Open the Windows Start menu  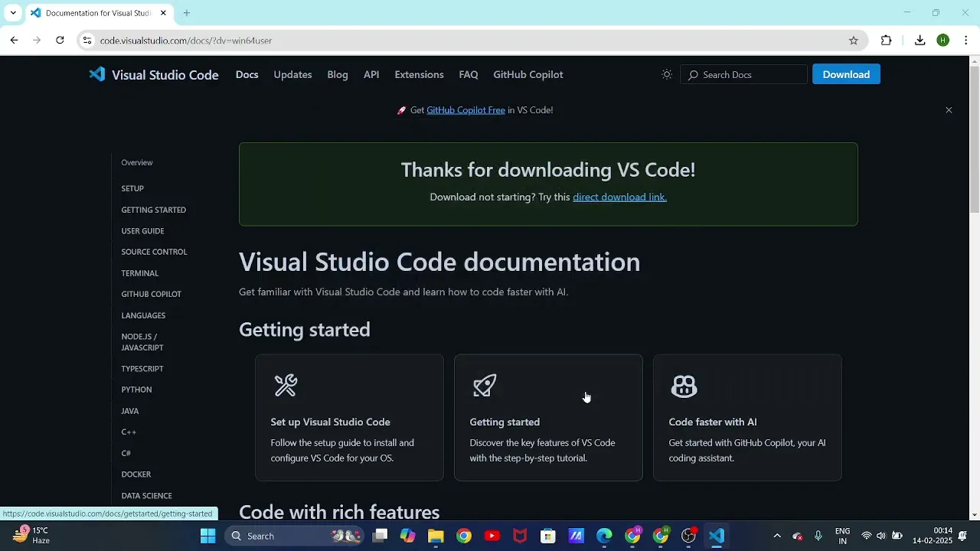(207, 536)
